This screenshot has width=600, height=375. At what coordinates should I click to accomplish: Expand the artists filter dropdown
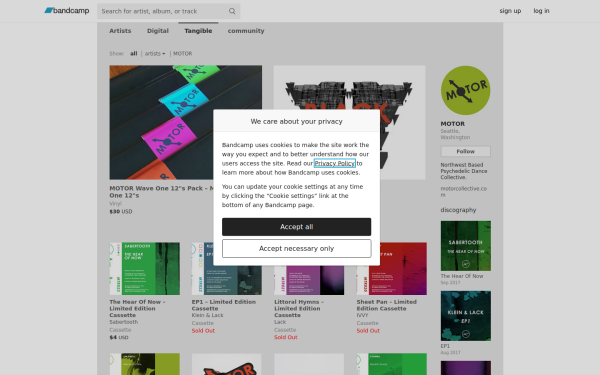coord(155,54)
